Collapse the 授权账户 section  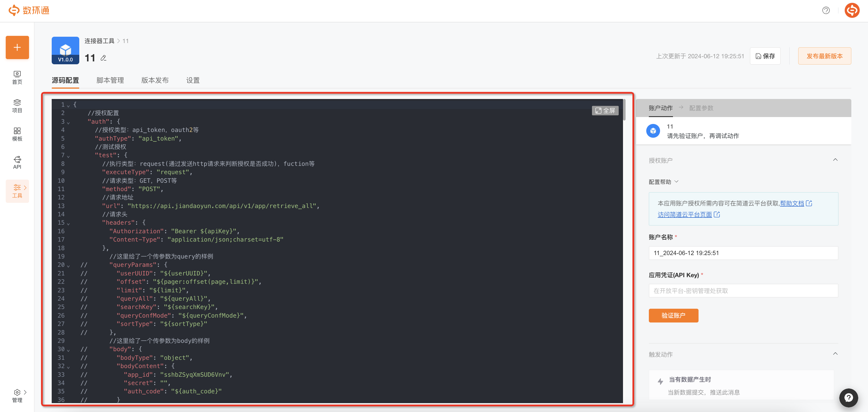point(835,160)
